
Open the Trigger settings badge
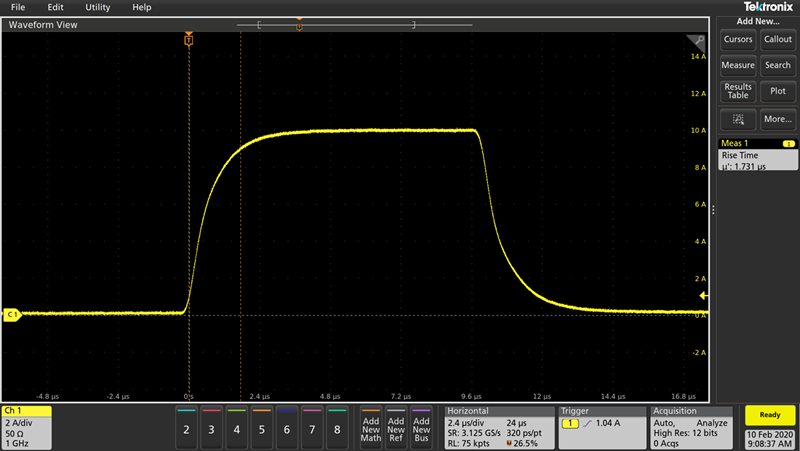(597, 427)
